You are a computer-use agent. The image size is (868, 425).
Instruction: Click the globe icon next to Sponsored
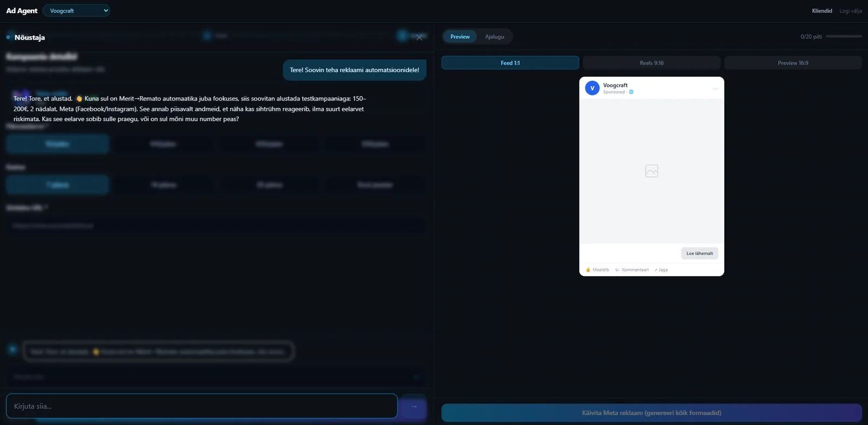coord(631,92)
